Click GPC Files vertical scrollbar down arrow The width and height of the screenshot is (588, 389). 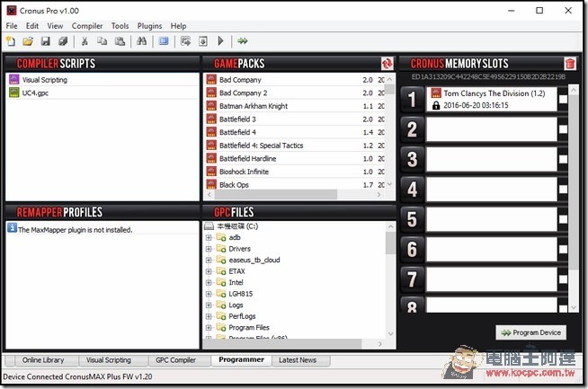[390, 333]
